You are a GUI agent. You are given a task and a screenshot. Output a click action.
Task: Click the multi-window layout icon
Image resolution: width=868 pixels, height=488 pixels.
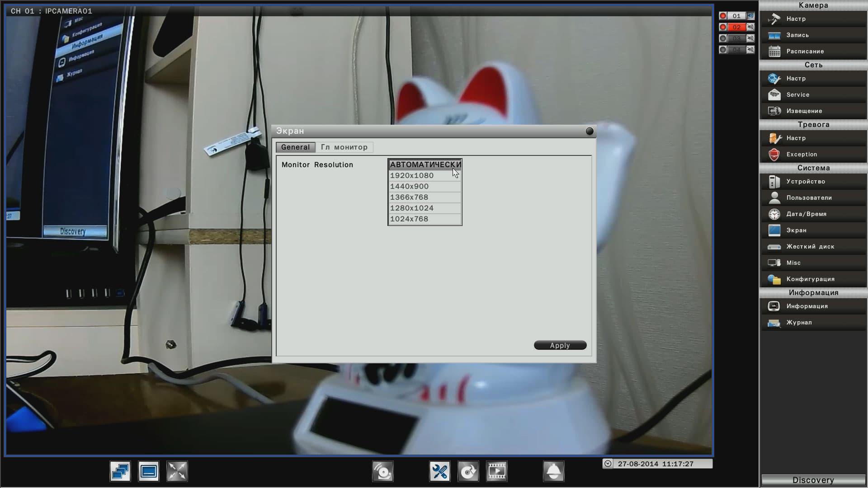click(120, 471)
